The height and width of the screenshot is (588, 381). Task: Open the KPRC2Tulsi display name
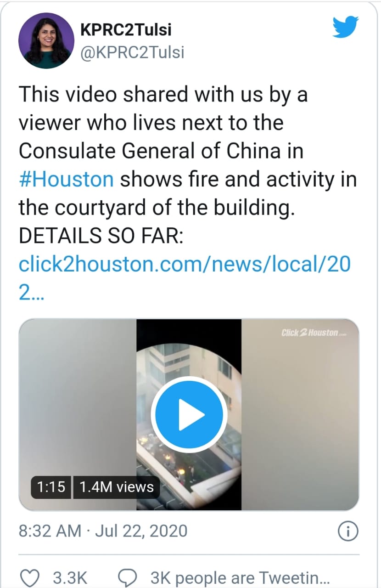[126, 30]
